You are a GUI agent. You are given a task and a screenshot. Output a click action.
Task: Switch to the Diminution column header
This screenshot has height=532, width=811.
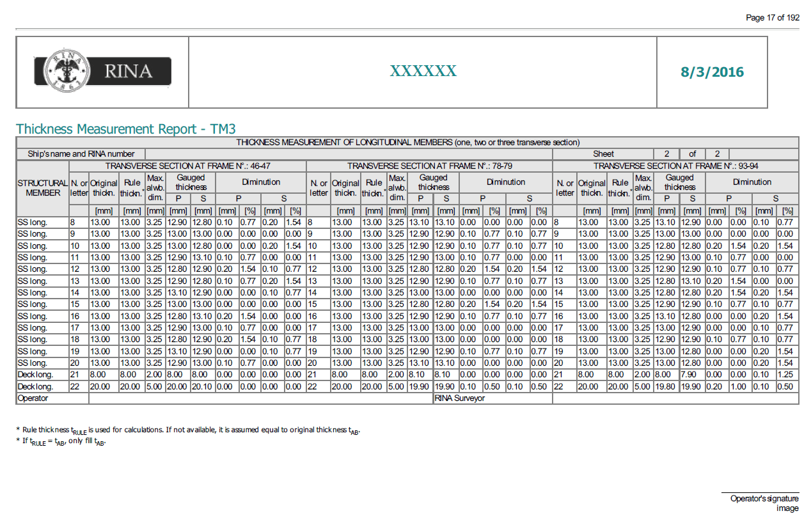[x=260, y=182]
